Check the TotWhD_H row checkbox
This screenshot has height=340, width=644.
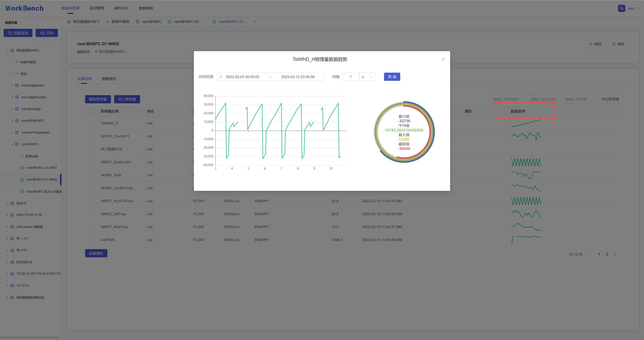click(x=91, y=123)
